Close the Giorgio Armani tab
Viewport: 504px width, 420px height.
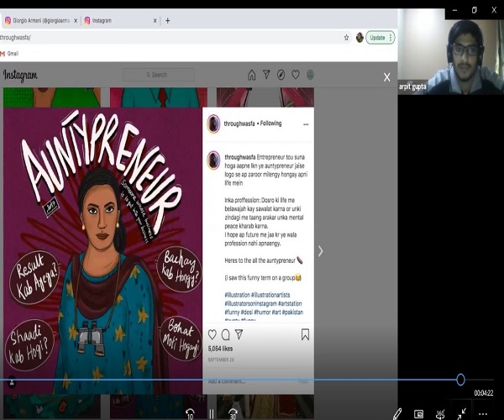(x=76, y=20)
